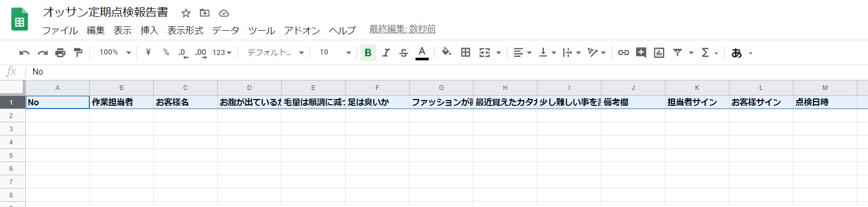Viewport: 868px width, 207px height.
Task: Open the text rotation dropdown
Action: point(597,52)
